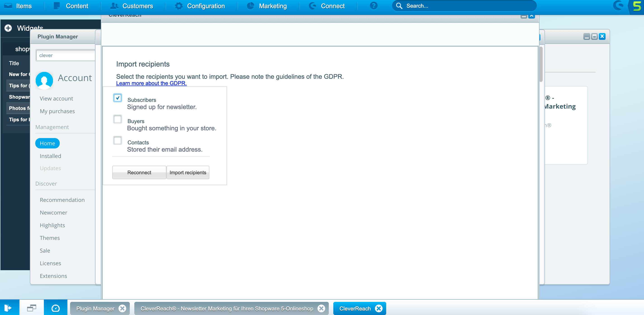
Task: Open Sale in Discover section
Action: pos(45,251)
